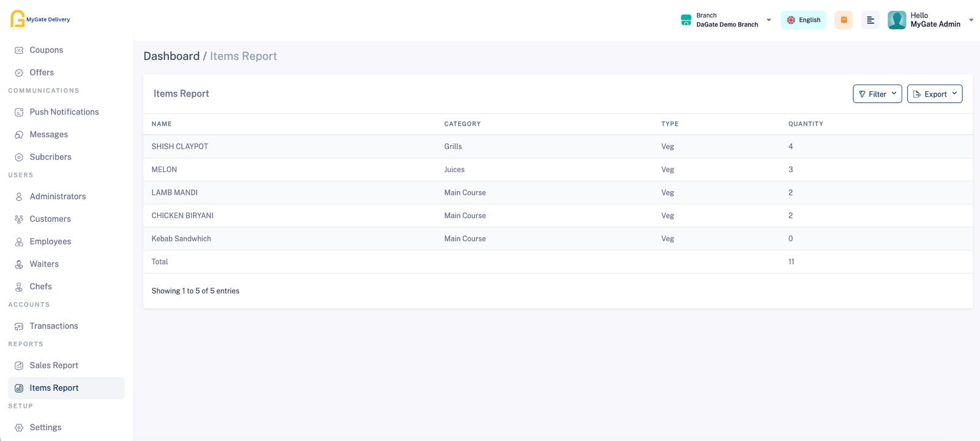980x441 pixels.
Task: Click the Chefs sidebar icon
Action: [19, 287]
